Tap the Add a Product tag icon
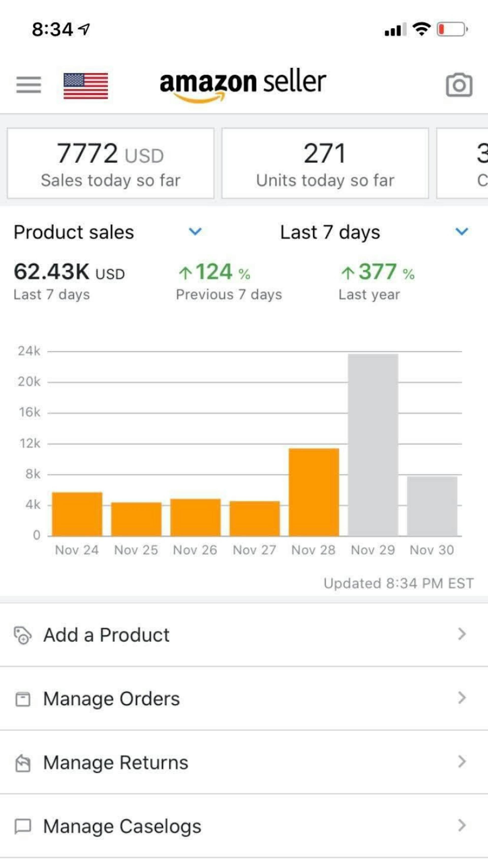The width and height of the screenshot is (488, 868). 23,635
